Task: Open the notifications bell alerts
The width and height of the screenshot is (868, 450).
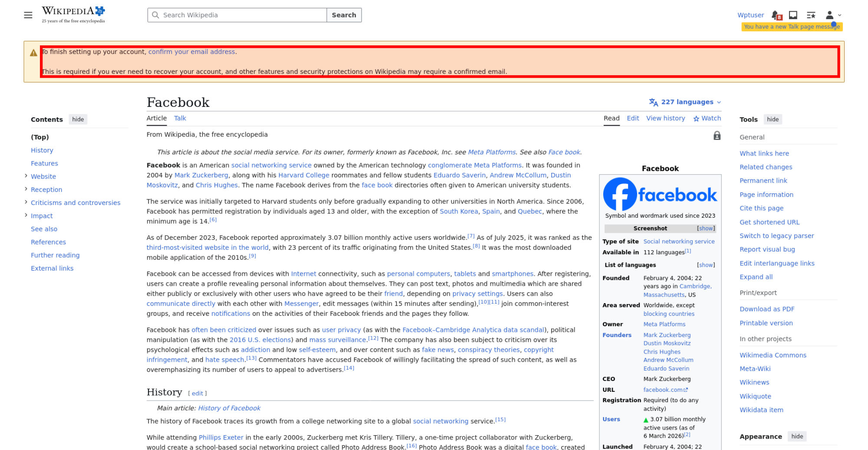Action: [776, 15]
